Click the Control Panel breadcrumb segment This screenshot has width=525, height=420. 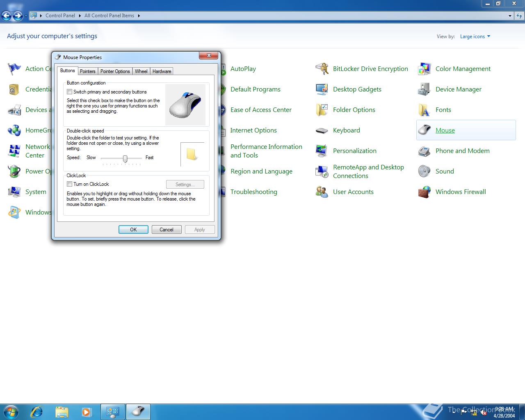tap(60, 16)
